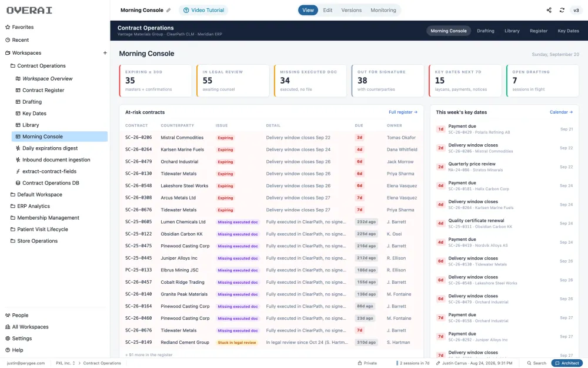
Task: Expand the Membership Management folder
Action: coord(45,218)
